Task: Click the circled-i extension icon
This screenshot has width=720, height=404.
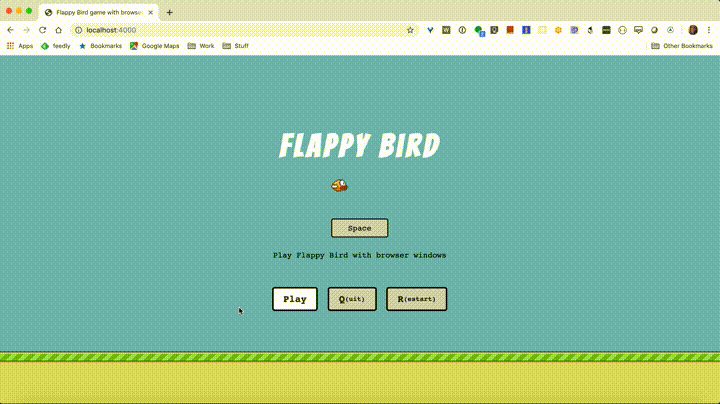Action: pos(462,30)
